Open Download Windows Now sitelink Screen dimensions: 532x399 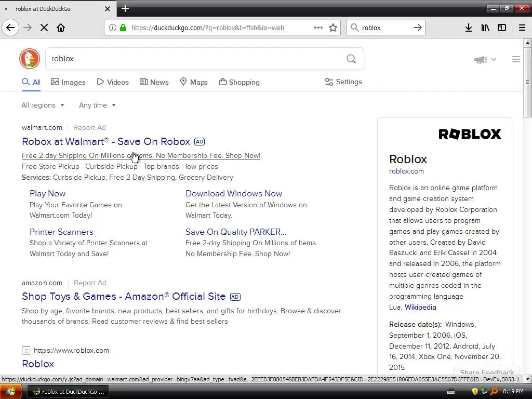click(x=234, y=193)
